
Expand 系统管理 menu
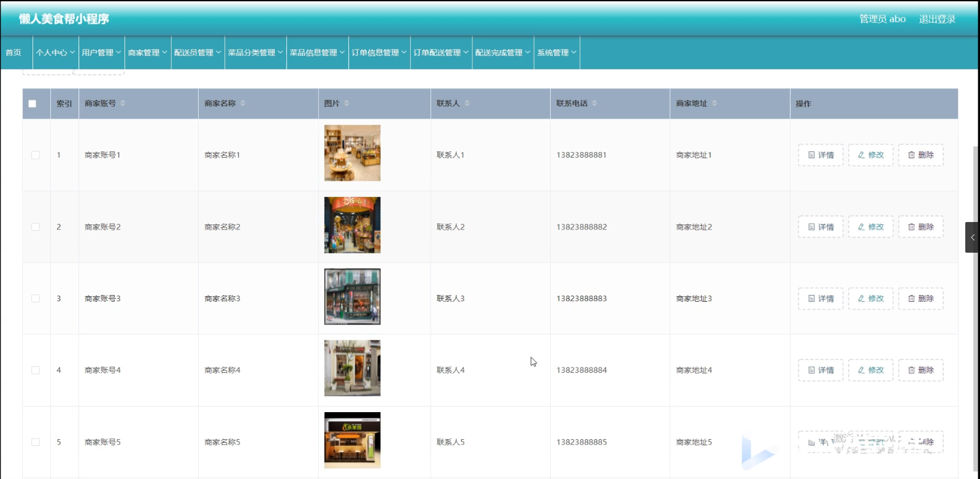[x=556, y=53]
